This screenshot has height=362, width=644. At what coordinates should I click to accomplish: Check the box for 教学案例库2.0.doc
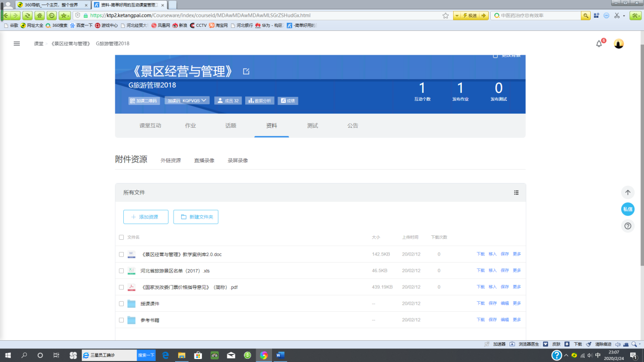tap(121, 255)
